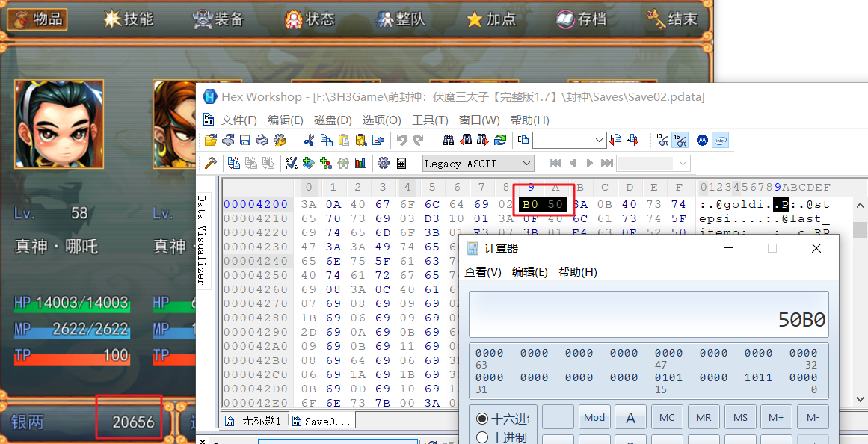Click the jump forward red arrow icon

tap(632, 140)
